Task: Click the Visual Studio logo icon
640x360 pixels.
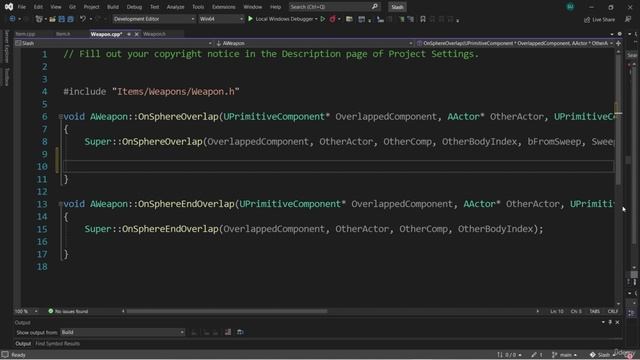Action: pos(9,7)
